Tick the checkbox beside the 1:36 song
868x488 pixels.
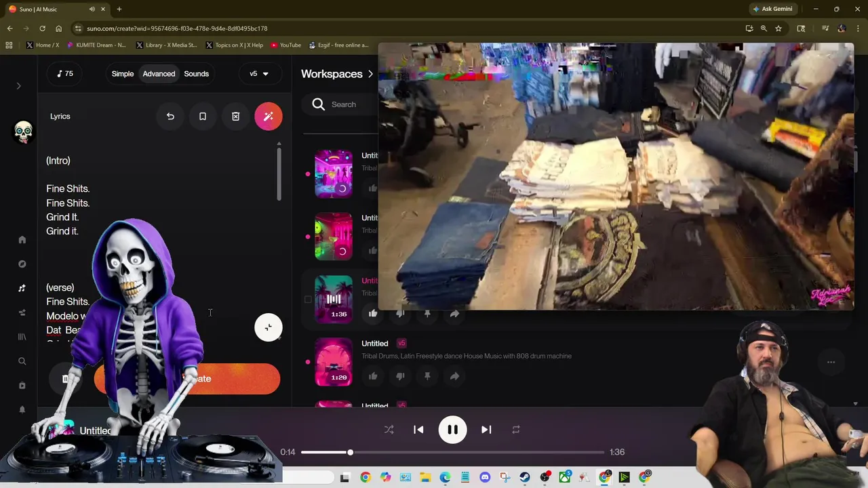tap(308, 299)
